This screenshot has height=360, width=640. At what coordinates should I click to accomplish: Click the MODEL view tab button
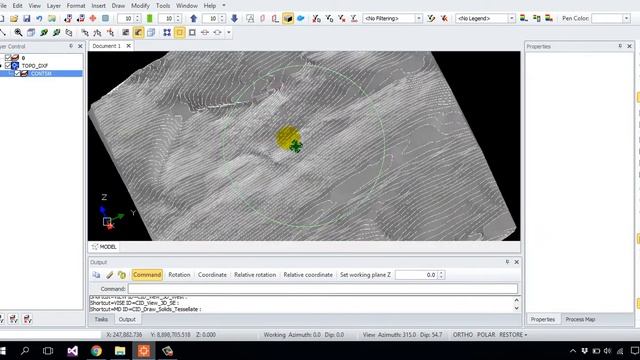(x=104, y=247)
